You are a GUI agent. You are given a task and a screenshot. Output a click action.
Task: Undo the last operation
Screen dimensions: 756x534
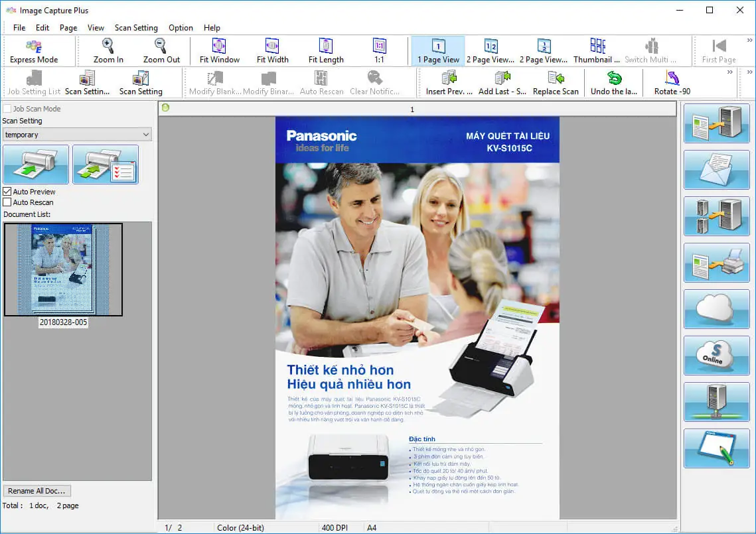614,83
